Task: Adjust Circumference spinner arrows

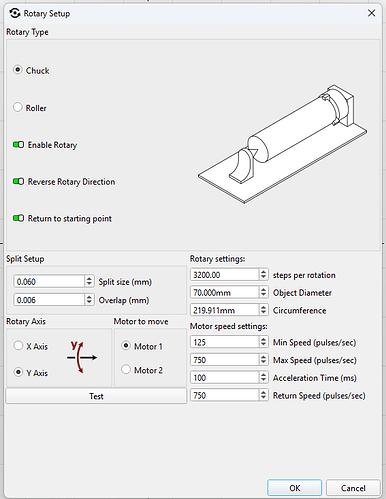Action: (263, 310)
